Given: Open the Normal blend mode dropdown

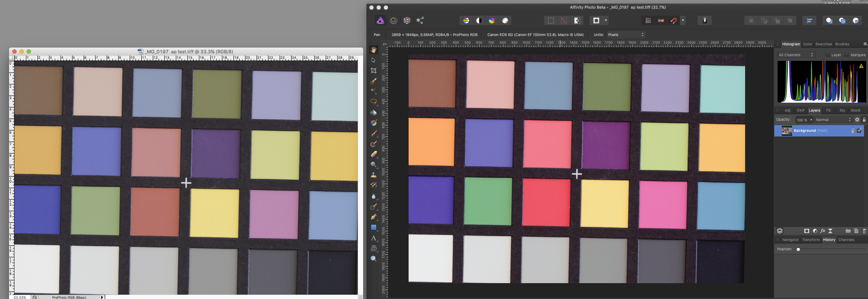Looking at the screenshot, I should (833, 120).
